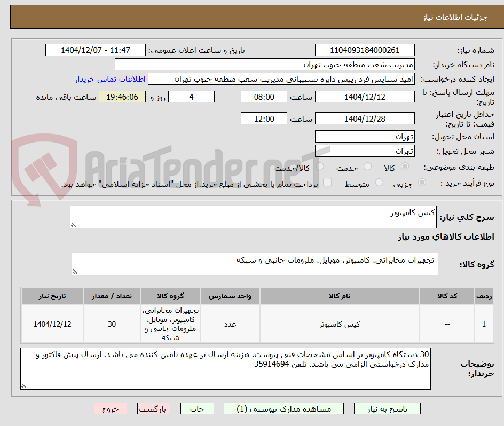Click the توضیحات خریدار text area

(225, 368)
